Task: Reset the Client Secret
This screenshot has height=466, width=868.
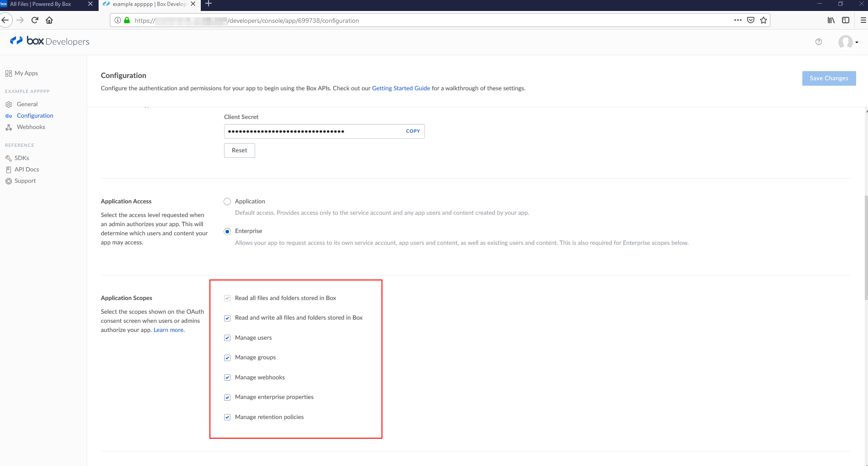Action: (x=240, y=150)
